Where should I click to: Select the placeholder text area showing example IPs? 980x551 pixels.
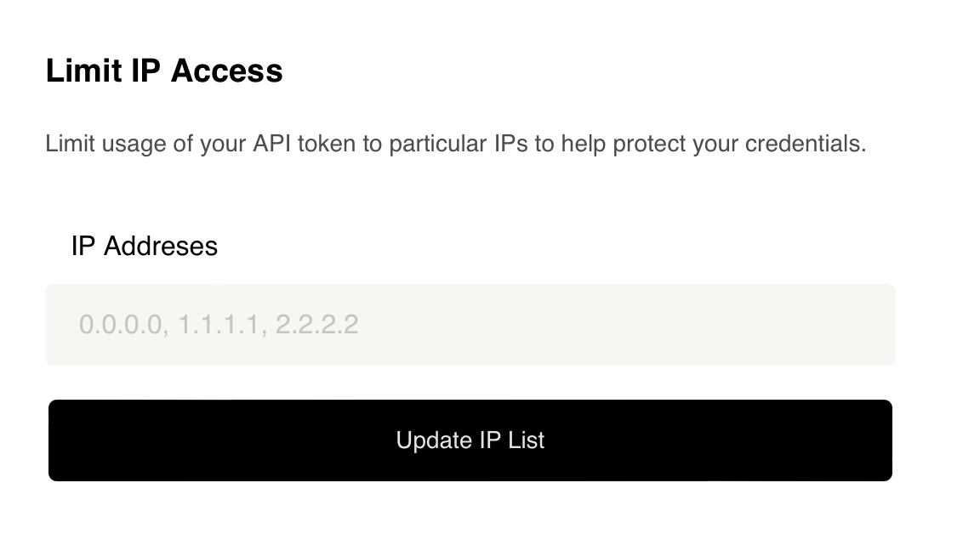pos(219,325)
